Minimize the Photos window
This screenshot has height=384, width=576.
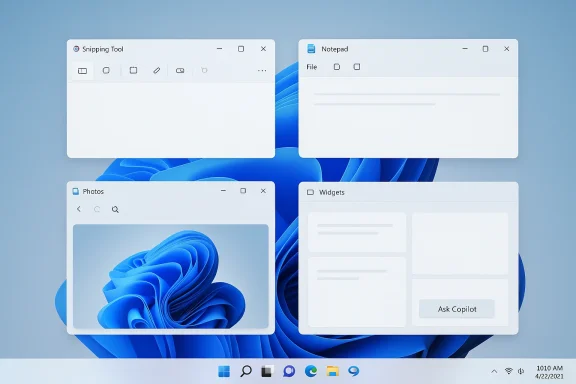point(223,191)
